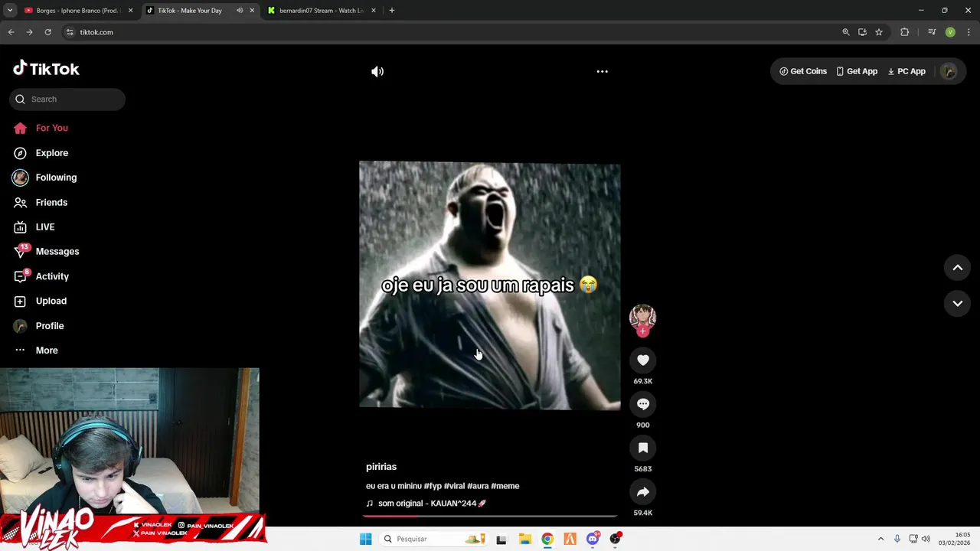Open the pirirías username link
Image resolution: width=980 pixels, height=551 pixels.
click(381, 467)
